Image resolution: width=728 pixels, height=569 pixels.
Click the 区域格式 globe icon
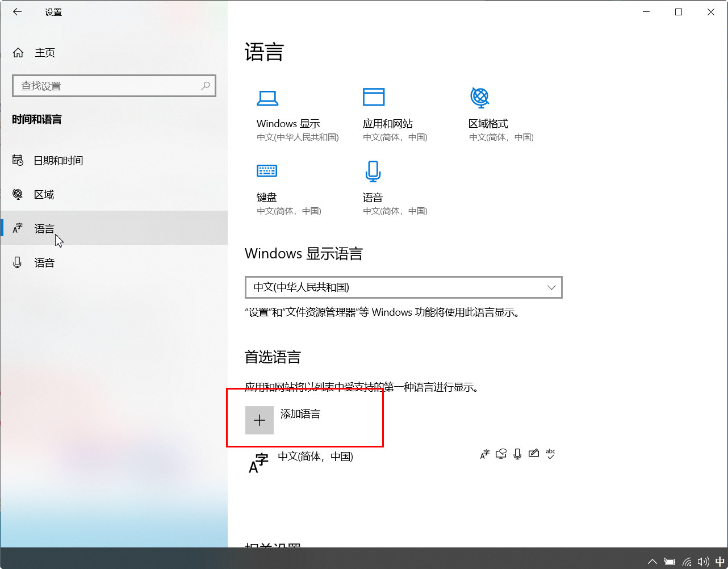(480, 97)
